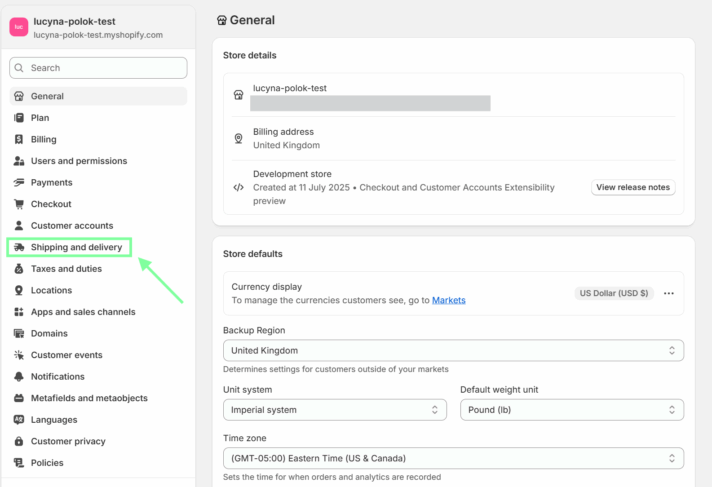Open the currency display three-dot menu
Screen dimensions: 712x487
tap(669, 293)
